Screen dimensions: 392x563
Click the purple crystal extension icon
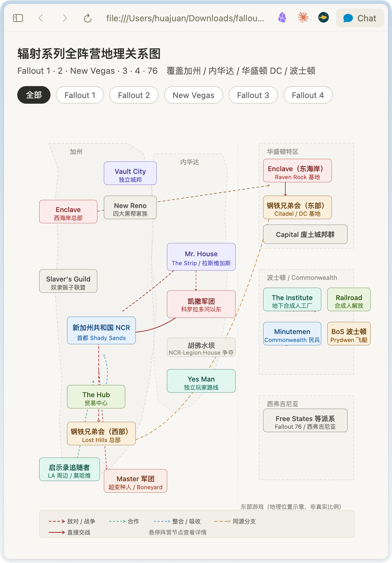tap(282, 18)
